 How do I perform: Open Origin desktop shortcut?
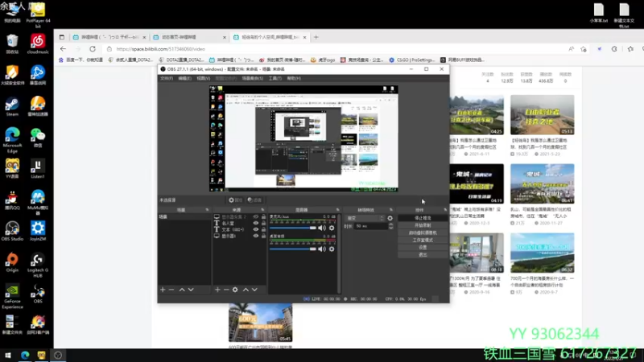coord(12,263)
